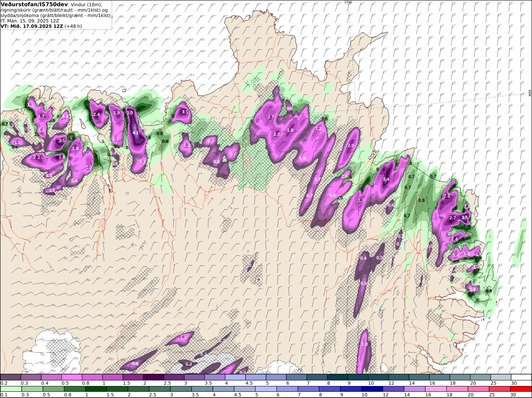Image resolution: width=532 pixels, height=398 pixels.
Task: Click the 'rigning/skúrir' legend description line
Action: 54,10
